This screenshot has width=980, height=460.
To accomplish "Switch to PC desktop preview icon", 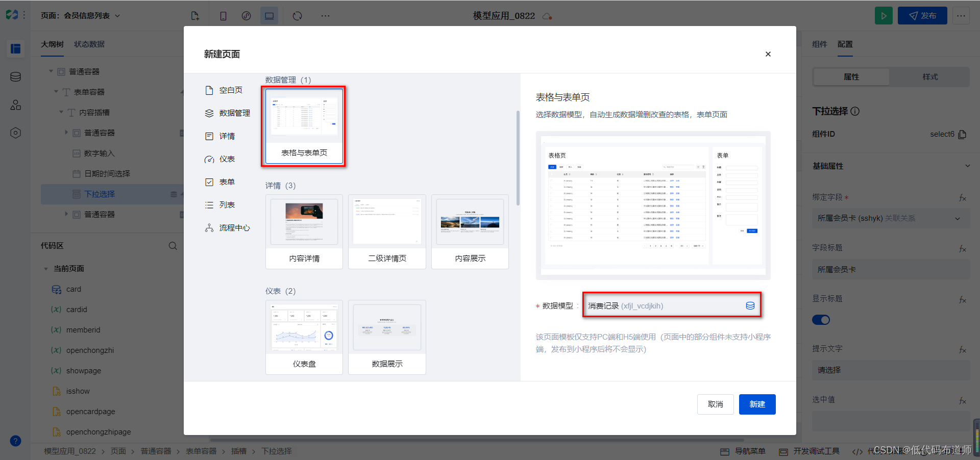I will [269, 16].
